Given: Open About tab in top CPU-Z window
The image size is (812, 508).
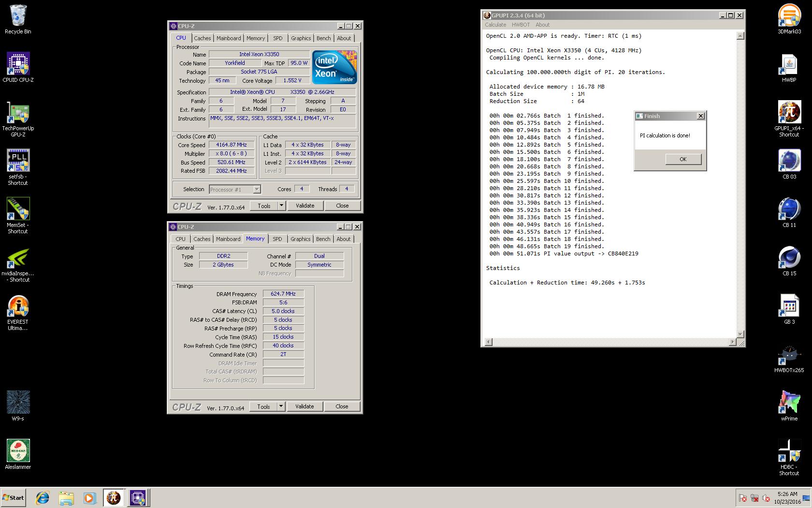Looking at the screenshot, I should click(344, 38).
